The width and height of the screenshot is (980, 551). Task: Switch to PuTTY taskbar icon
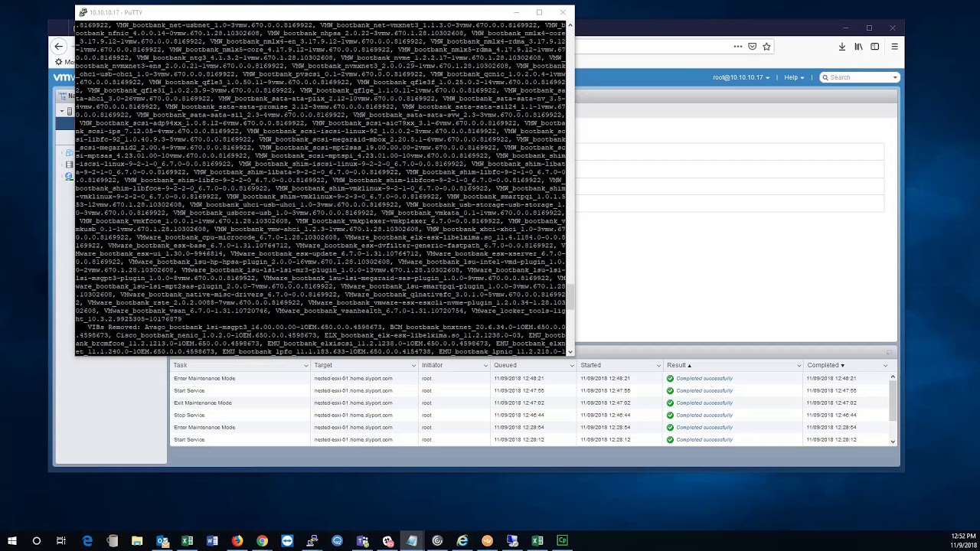[x=312, y=541]
